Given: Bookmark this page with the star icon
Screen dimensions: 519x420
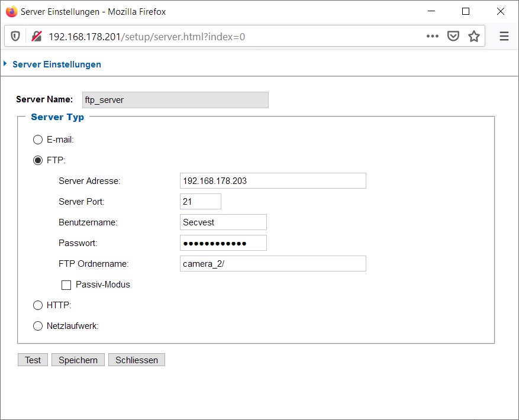Looking at the screenshot, I should point(473,37).
